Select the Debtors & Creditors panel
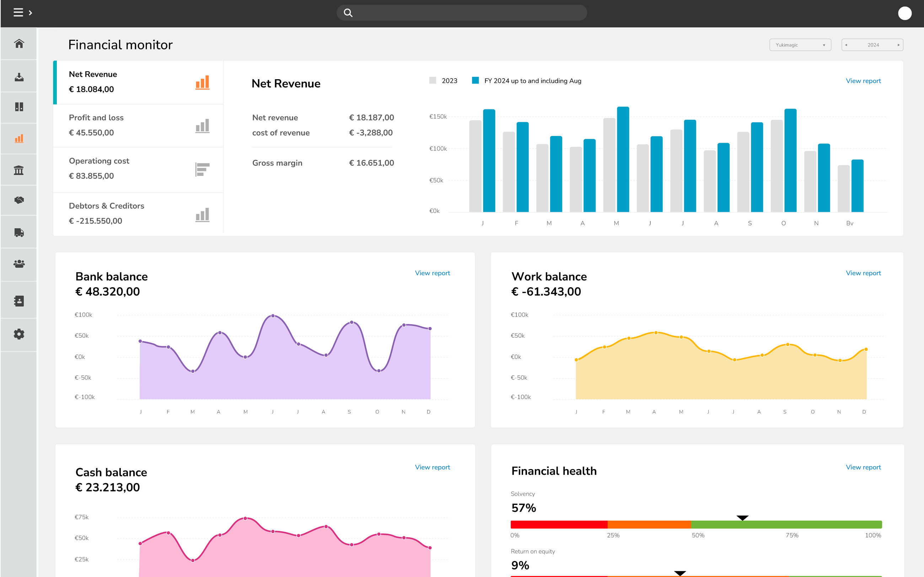Viewport: 924px width, 577px height. coord(138,213)
